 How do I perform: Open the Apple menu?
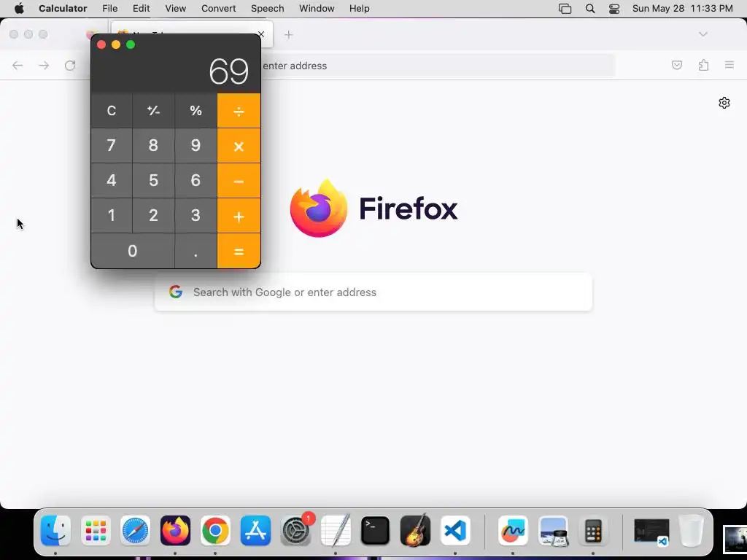(x=19, y=9)
